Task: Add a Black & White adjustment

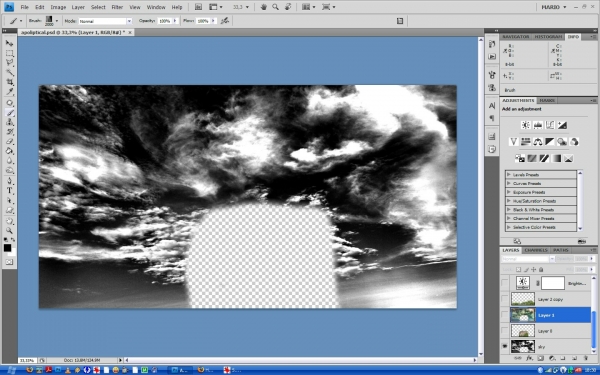Action: [550, 142]
